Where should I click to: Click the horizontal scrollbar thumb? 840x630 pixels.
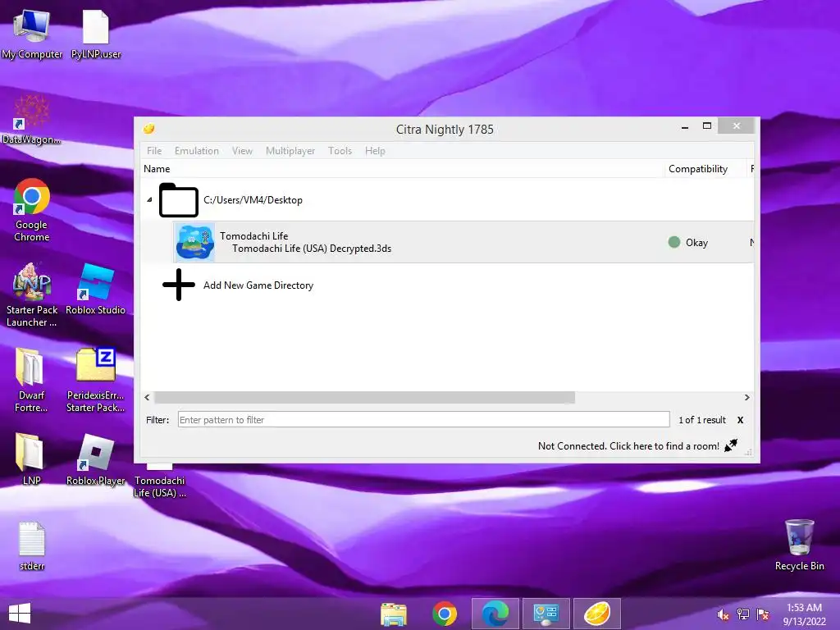point(365,398)
